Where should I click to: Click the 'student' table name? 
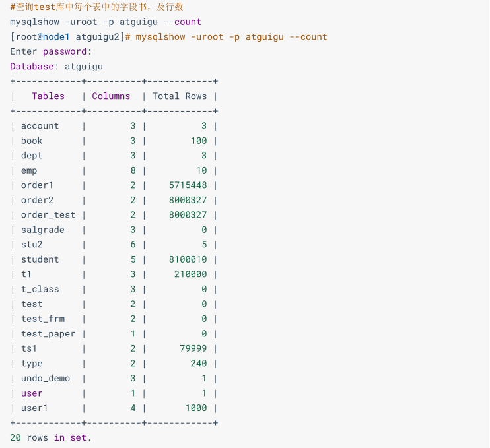pos(40,259)
